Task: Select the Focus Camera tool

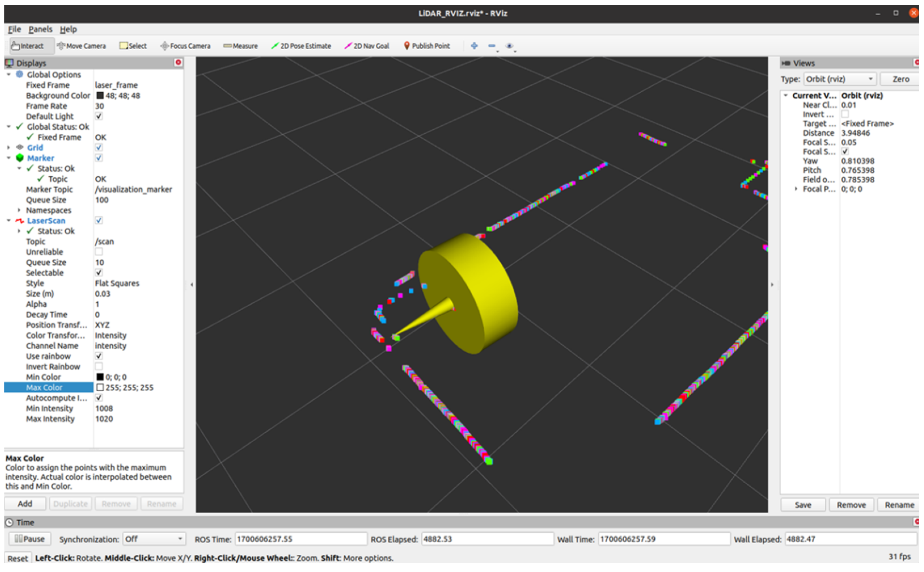Action: point(185,46)
